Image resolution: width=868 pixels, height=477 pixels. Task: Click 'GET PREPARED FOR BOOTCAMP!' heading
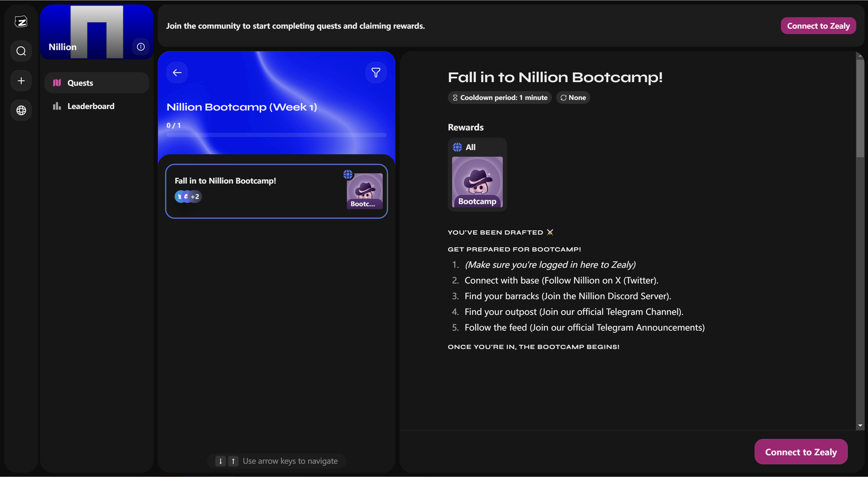[x=514, y=249]
